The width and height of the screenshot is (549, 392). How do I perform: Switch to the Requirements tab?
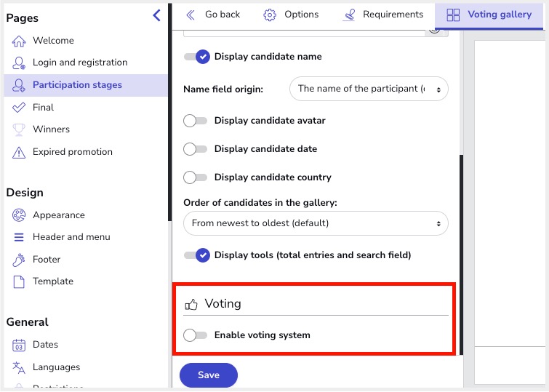coord(382,15)
